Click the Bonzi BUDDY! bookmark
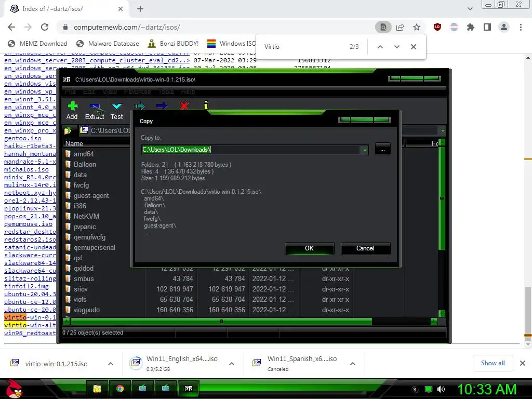This screenshot has height=399, width=532. point(174,44)
